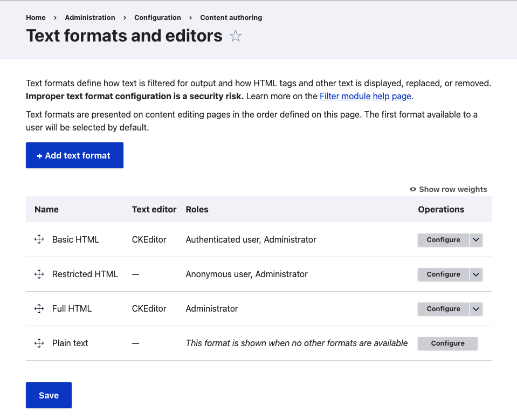Click the Roles column header

pyautogui.click(x=197, y=209)
